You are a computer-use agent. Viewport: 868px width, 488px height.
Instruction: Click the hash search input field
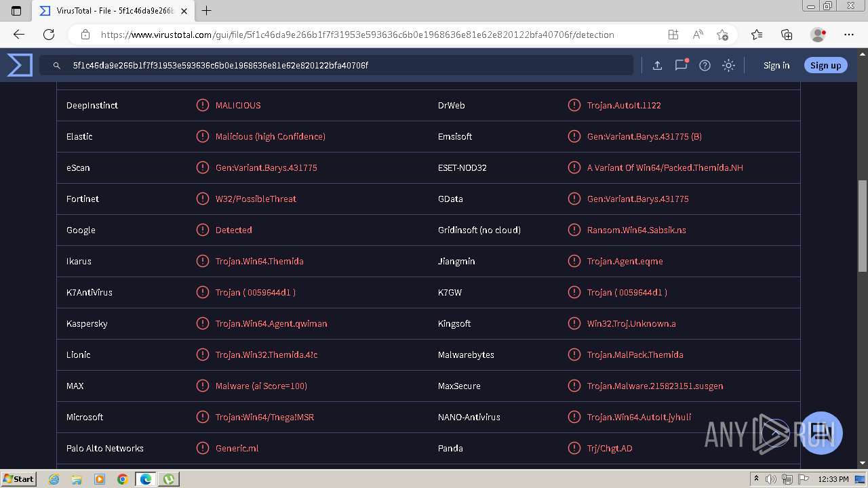pyautogui.click(x=336, y=65)
